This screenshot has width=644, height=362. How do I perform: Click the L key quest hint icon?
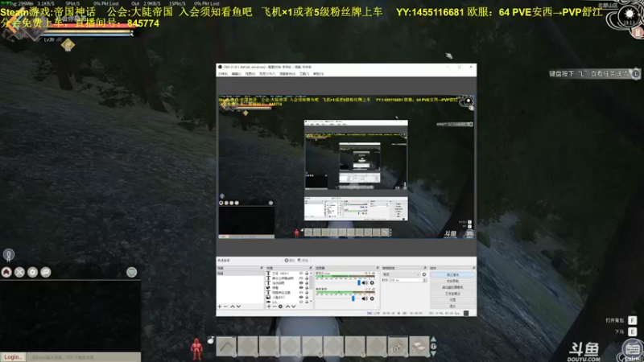(635, 73)
